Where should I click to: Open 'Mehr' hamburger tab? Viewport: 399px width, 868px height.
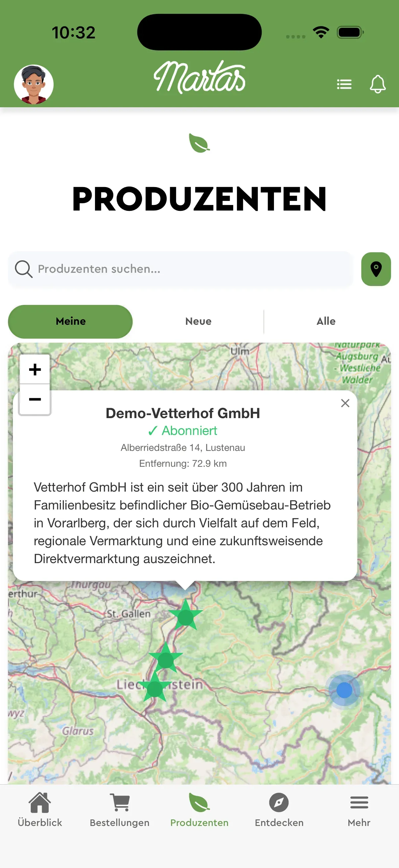coord(359,810)
